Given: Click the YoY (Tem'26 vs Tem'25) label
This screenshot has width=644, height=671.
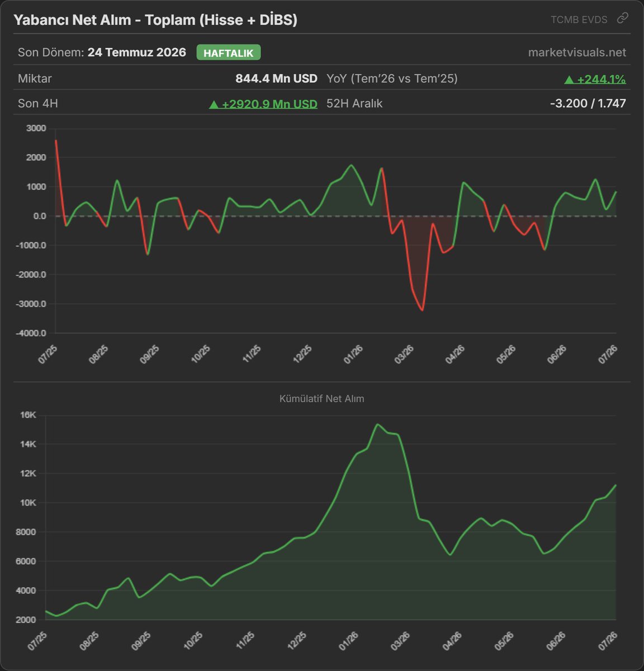Looking at the screenshot, I should point(392,79).
